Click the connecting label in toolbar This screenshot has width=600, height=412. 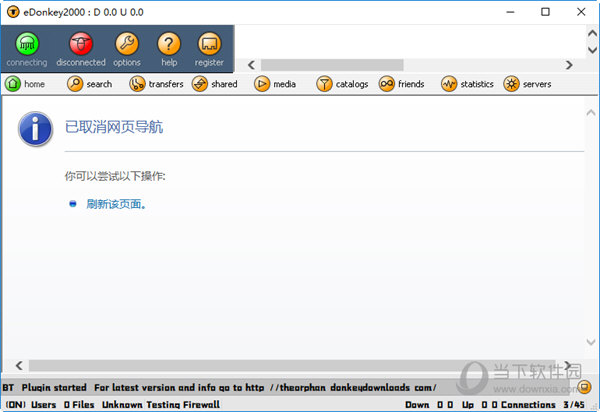pos(27,62)
